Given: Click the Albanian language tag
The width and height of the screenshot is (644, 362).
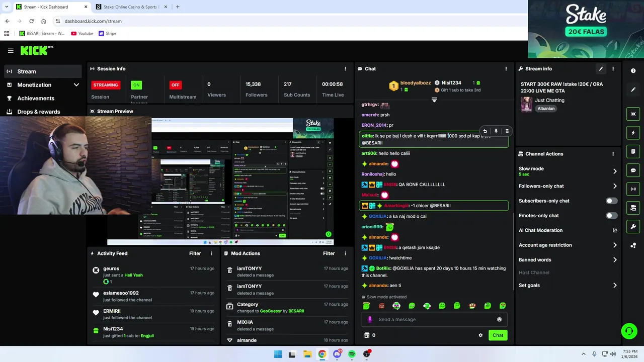Looking at the screenshot, I should (546, 109).
